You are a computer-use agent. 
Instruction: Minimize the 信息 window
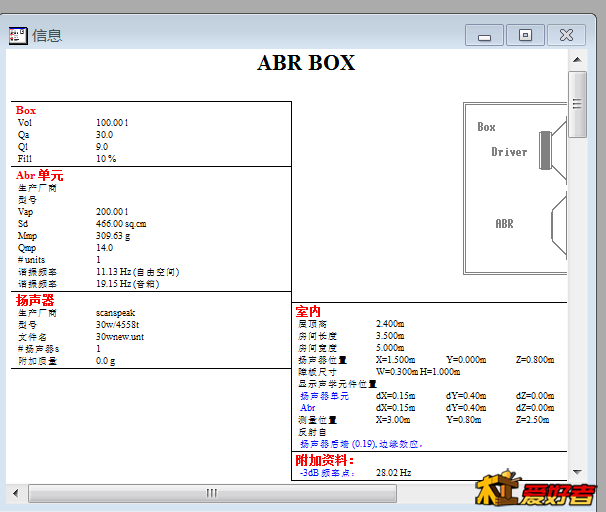point(484,35)
